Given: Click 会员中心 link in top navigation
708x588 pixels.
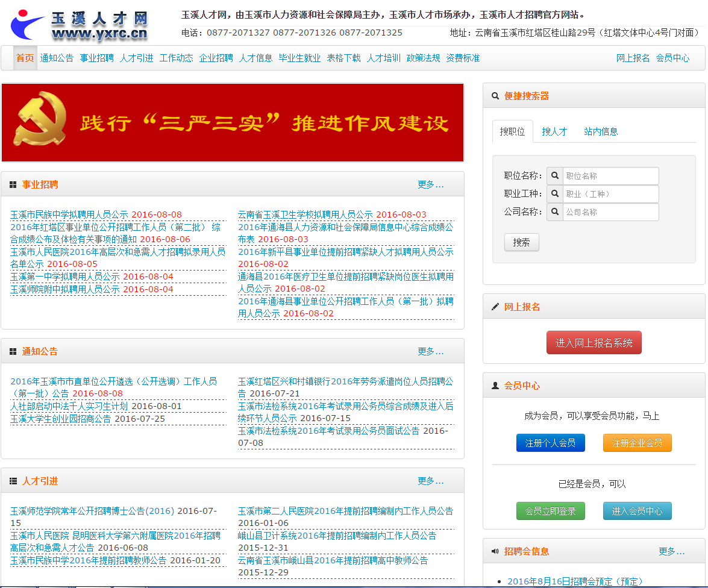Looking at the screenshot, I should [x=673, y=58].
